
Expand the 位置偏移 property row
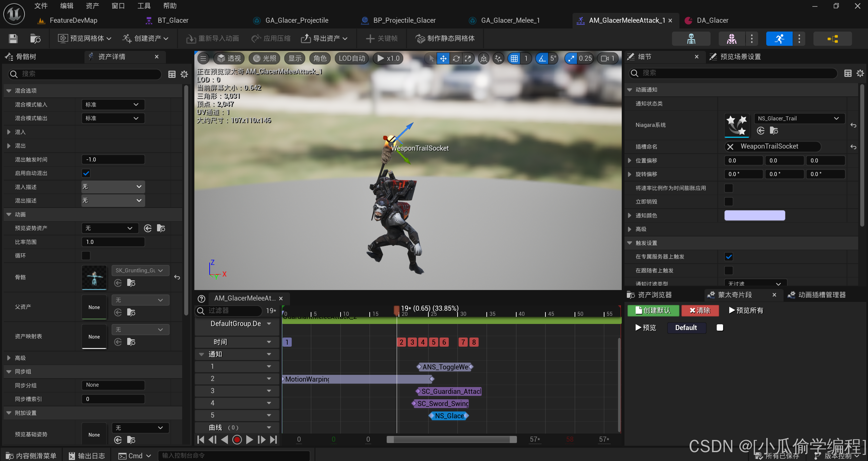click(630, 160)
